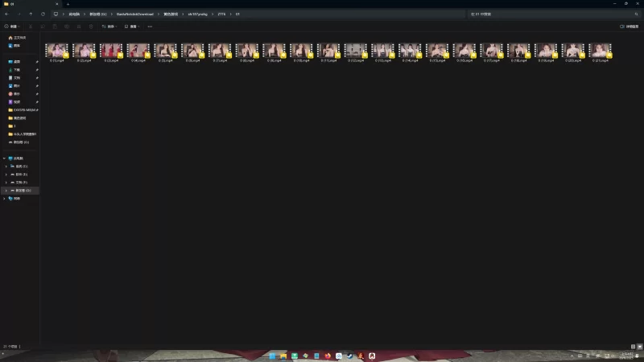The image size is (644, 362).
Task: Switch to large thumbnails view toggle
Action: (x=640, y=347)
